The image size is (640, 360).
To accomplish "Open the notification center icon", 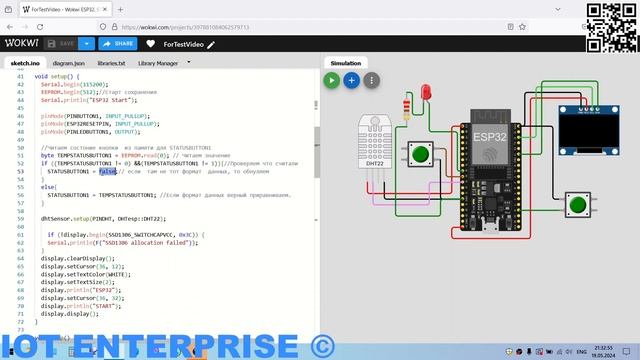I will point(627,351).
